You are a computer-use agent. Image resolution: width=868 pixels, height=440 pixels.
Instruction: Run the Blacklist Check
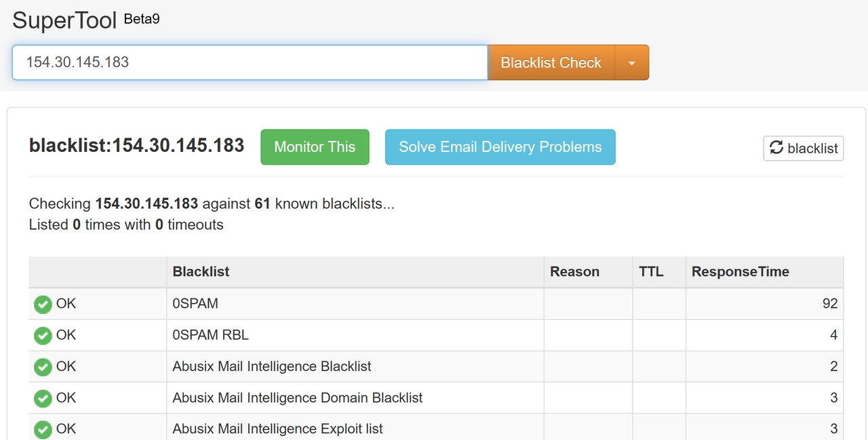pos(551,62)
